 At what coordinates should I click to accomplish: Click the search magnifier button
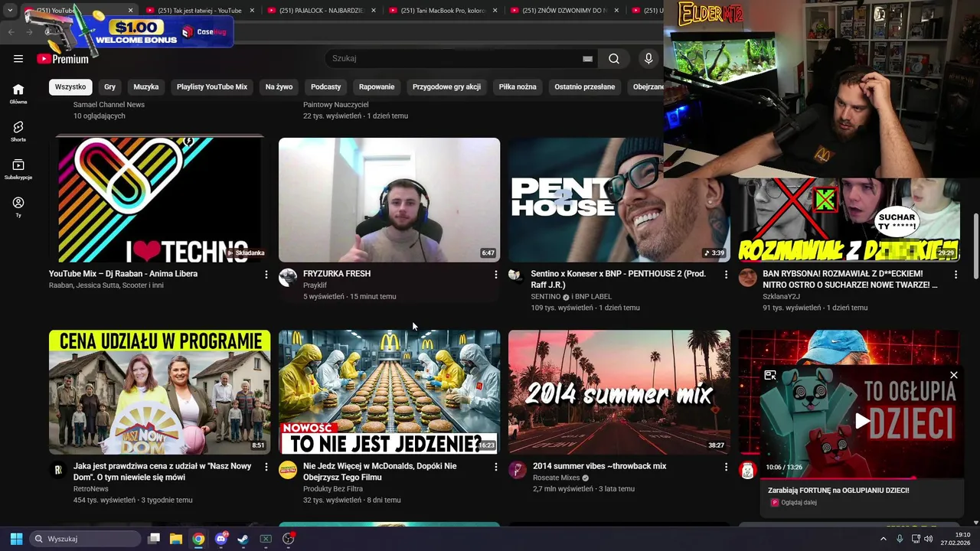(x=614, y=58)
